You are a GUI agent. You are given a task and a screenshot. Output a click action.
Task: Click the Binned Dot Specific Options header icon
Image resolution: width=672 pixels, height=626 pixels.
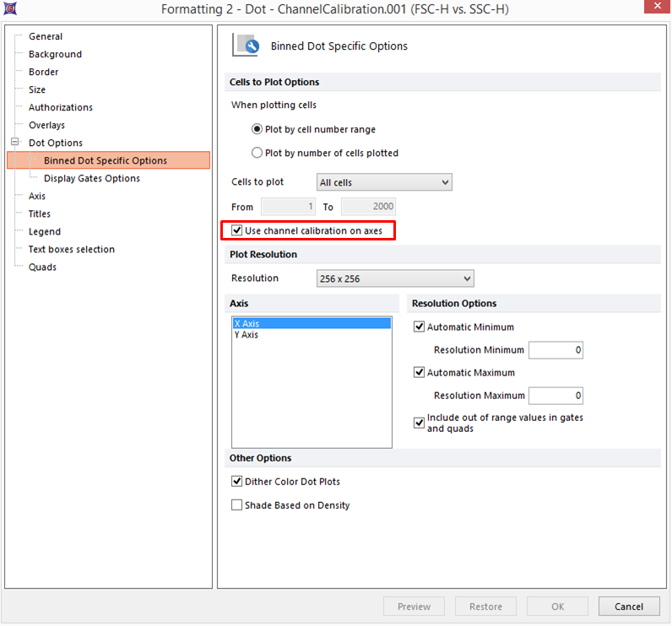click(246, 46)
